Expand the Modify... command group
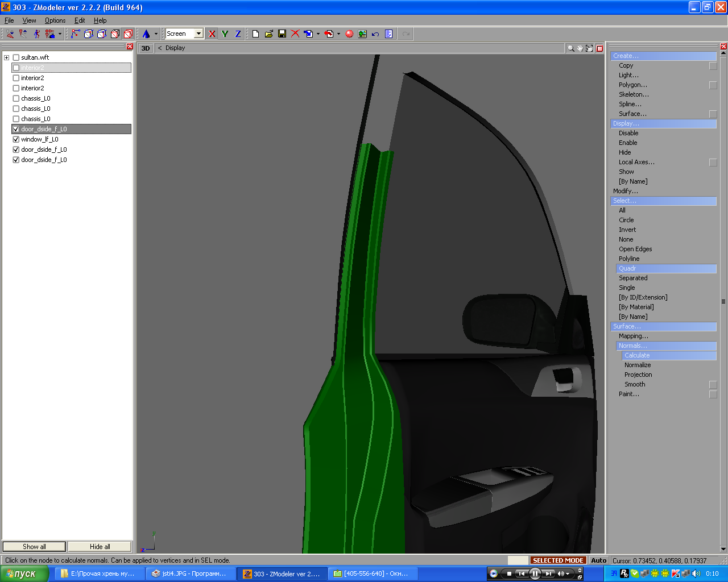Screen dimensions: 728x582 [626, 191]
